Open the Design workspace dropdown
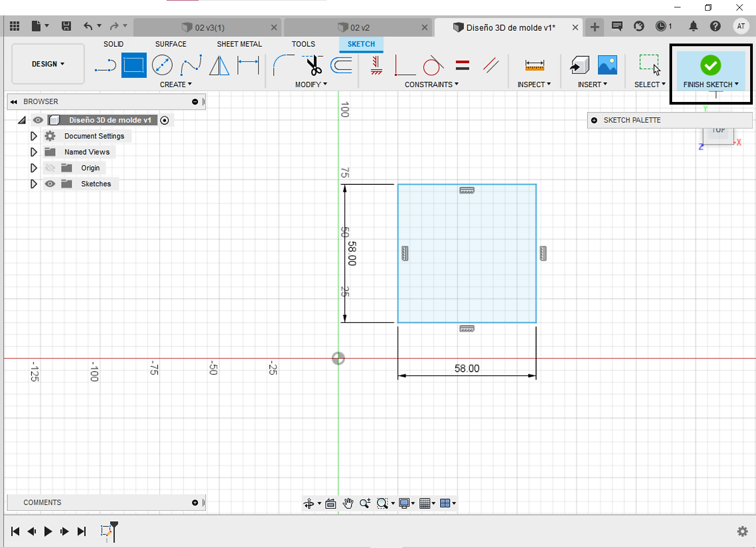756x548 pixels. pyautogui.click(x=48, y=64)
